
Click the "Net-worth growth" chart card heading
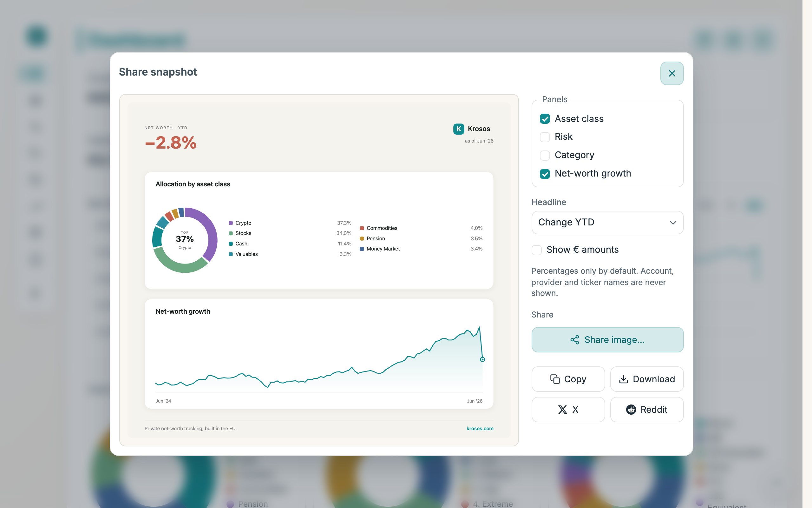[183, 311]
